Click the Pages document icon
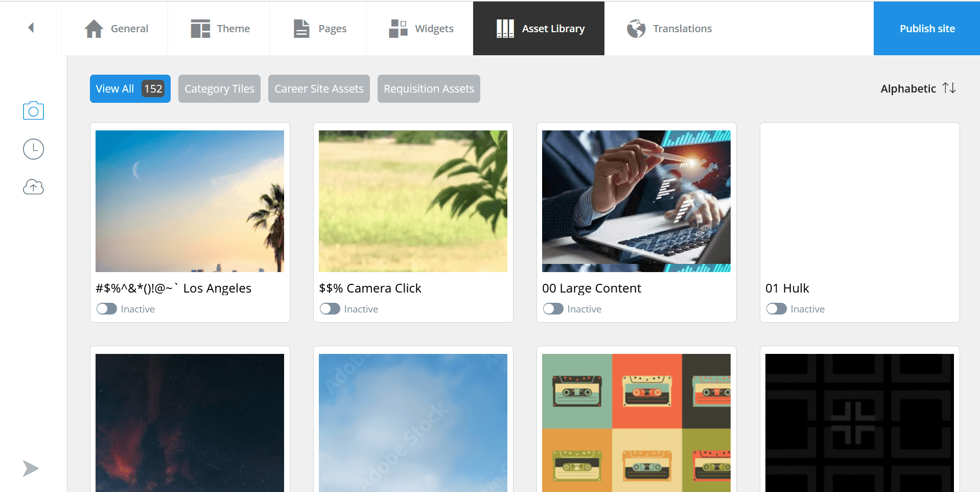This screenshot has width=980, height=492. pyautogui.click(x=301, y=29)
